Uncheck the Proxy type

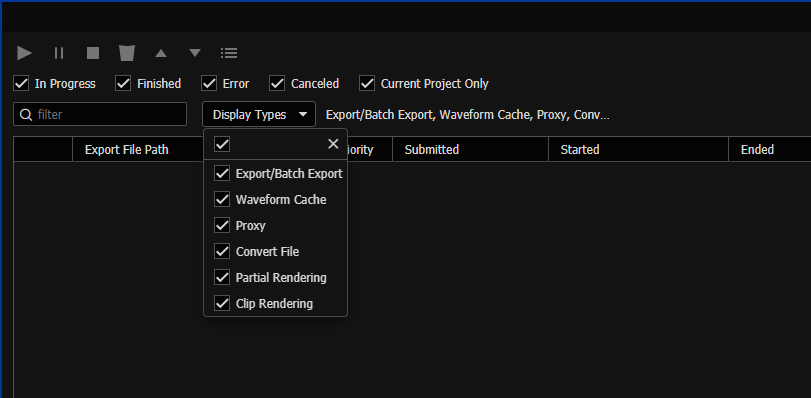click(222, 226)
